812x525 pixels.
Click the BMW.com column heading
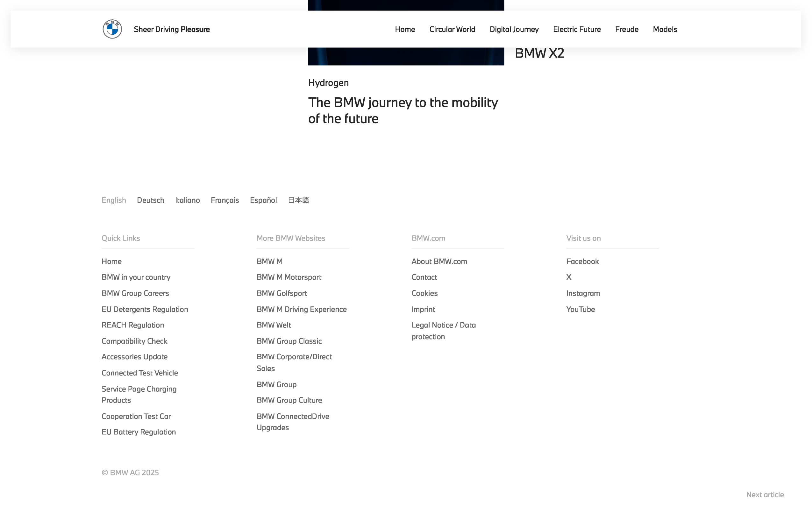(x=428, y=238)
